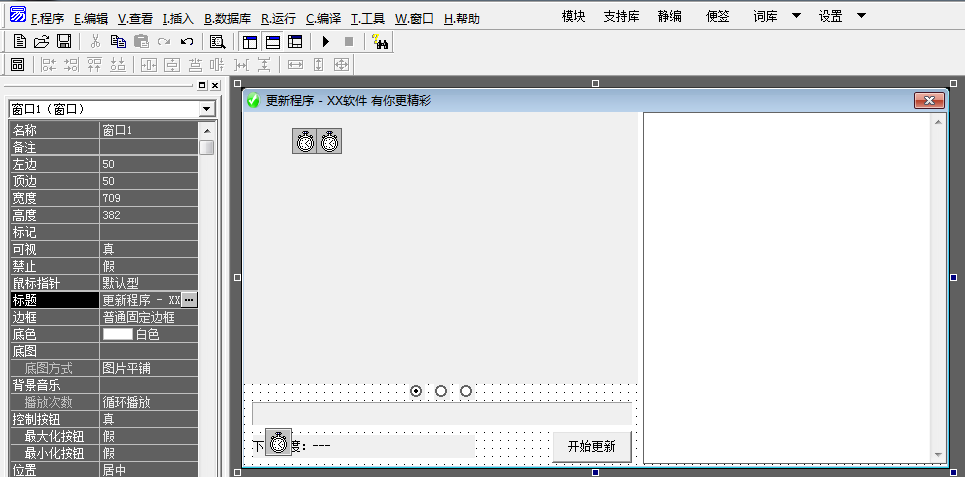Click the New file toolbar icon

tap(20, 42)
